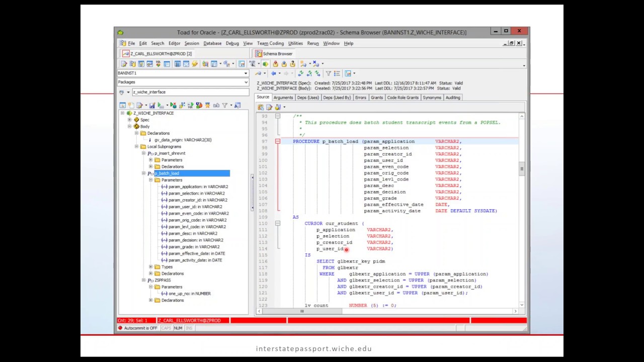This screenshot has width=644, height=362.
Task: Click the vertical scrollbar of the source editor
Action: 522,211
